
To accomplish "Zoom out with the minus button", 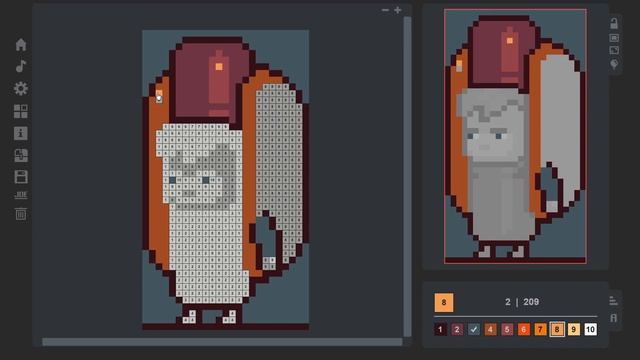I will [x=385, y=10].
